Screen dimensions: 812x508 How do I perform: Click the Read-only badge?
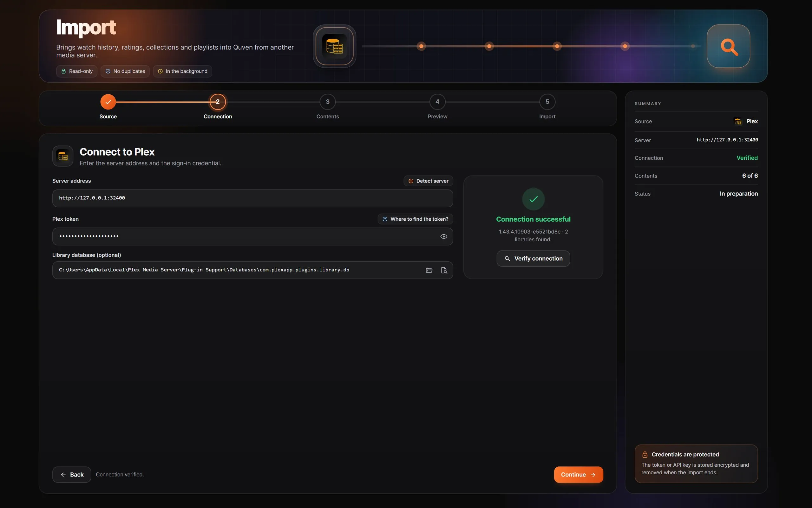pos(77,71)
